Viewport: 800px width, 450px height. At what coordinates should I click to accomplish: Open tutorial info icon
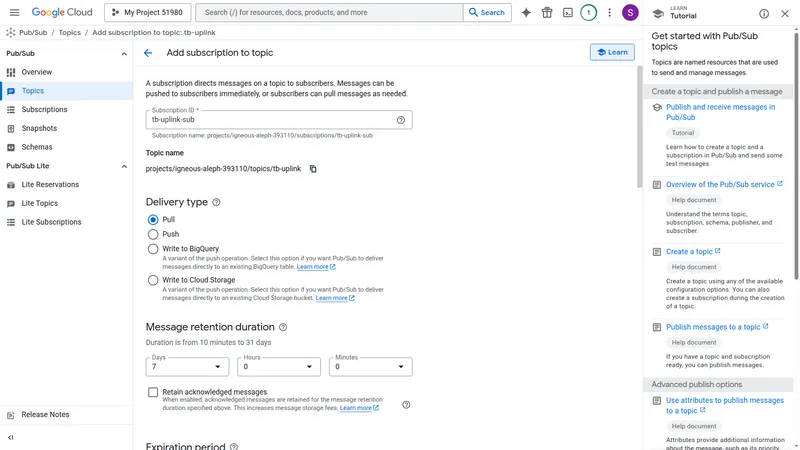[x=764, y=14]
